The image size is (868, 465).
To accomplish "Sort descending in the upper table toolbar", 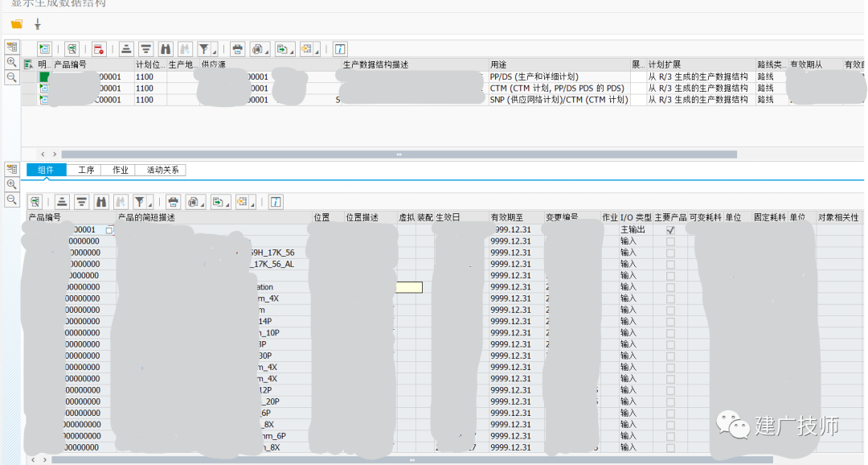I will coord(145,49).
